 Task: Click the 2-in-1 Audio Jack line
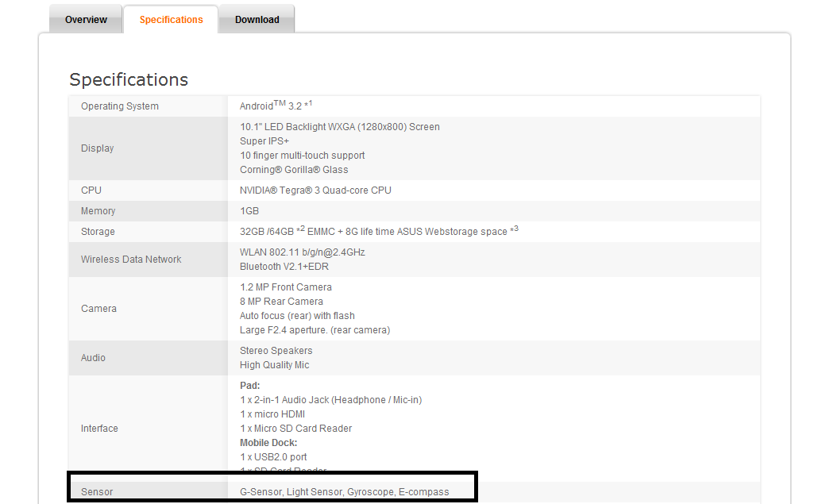click(331, 400)
